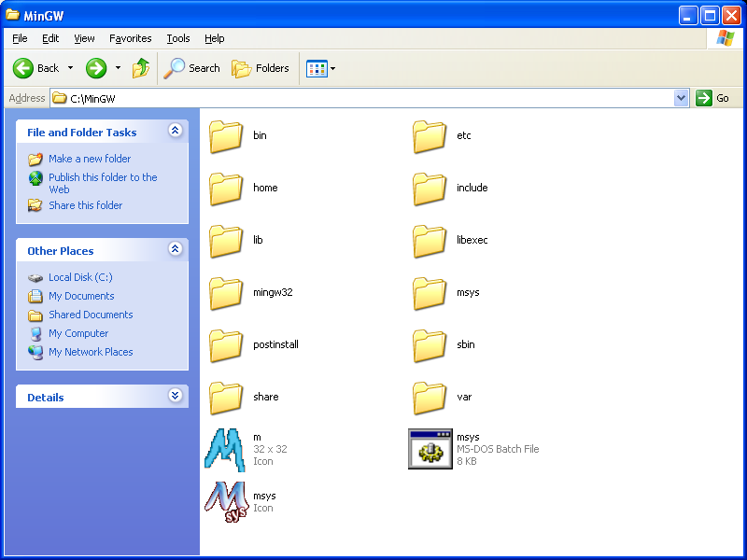Click the 'libexec' folder name text
The image size is (747, 560).
(x=472, y=240)
